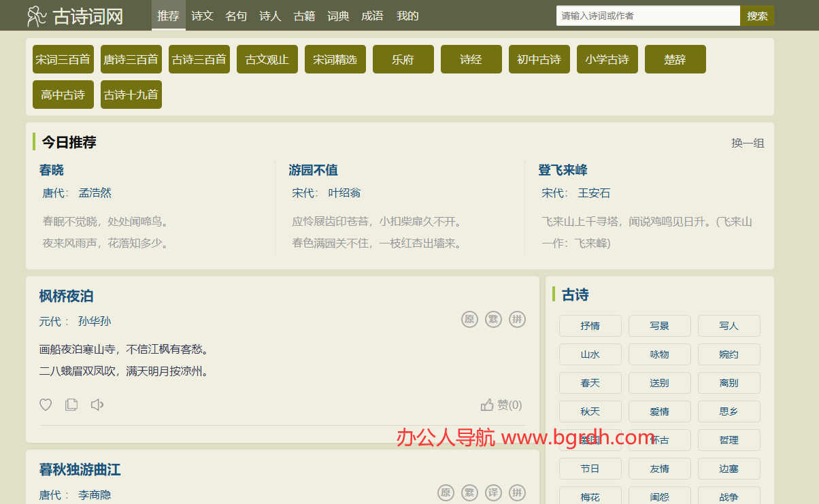The width and height of the screenshot is (819, 504).
Task: Open the poem title 游园不值
Action: 313,170
